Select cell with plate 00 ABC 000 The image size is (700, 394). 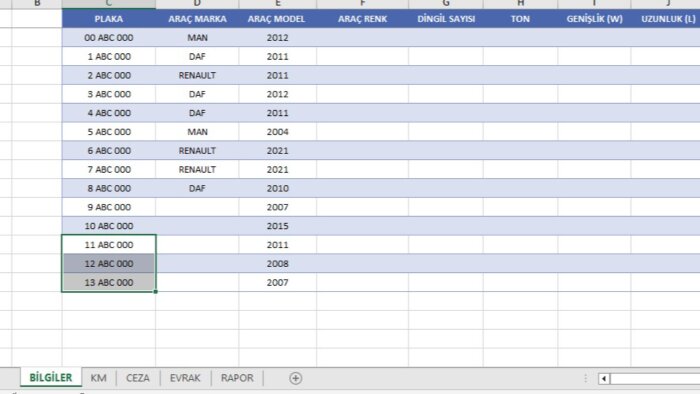108,37
